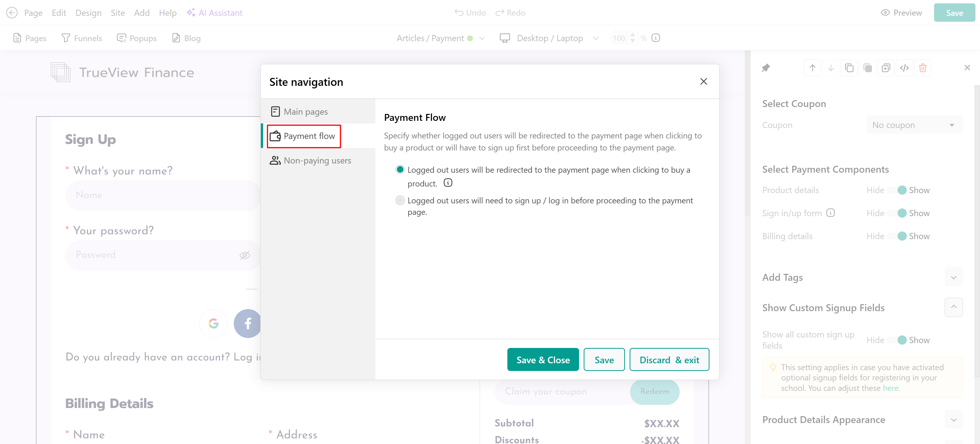Image resolution: width=980 pixels, height=444 pixels.
Task: Toggle the Billing details Hide/Show switch
Action: 897,236
